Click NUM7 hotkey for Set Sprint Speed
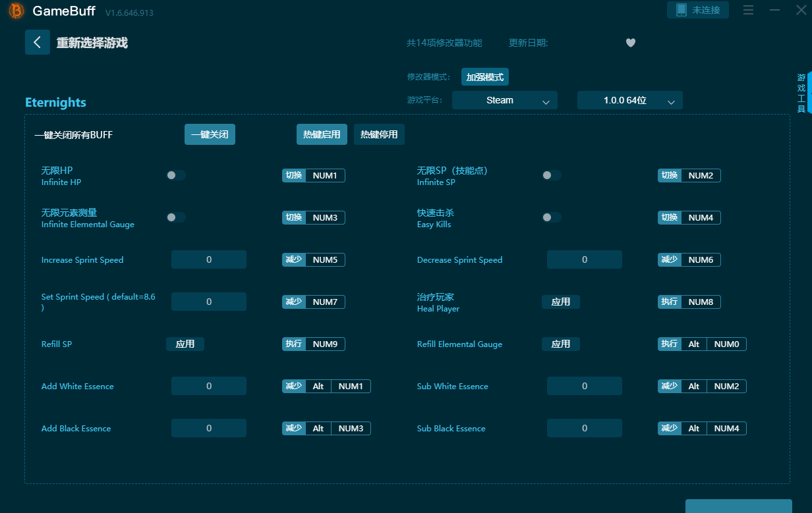Viewport: 812px width, 513px height. click(325, 302)
